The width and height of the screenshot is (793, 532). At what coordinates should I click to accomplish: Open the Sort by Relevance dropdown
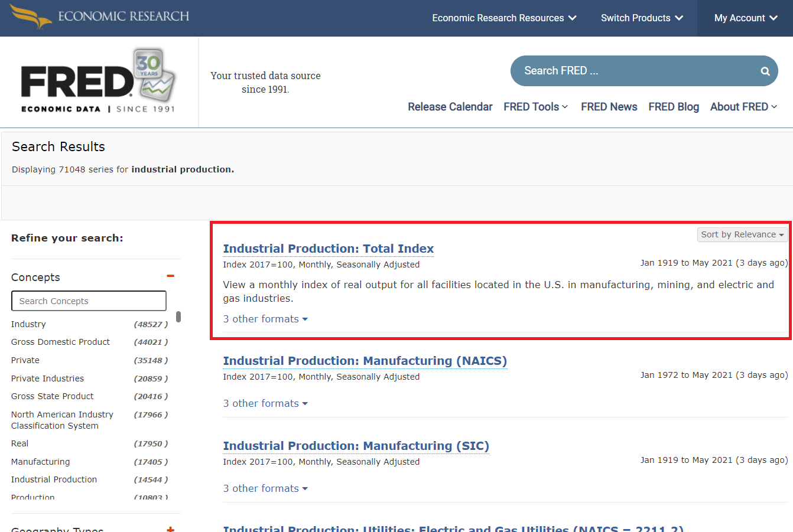742,234
